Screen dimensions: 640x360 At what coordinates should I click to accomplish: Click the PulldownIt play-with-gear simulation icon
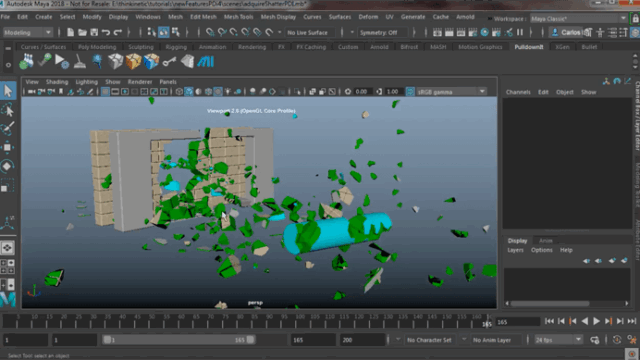click(x=62, y=62)
